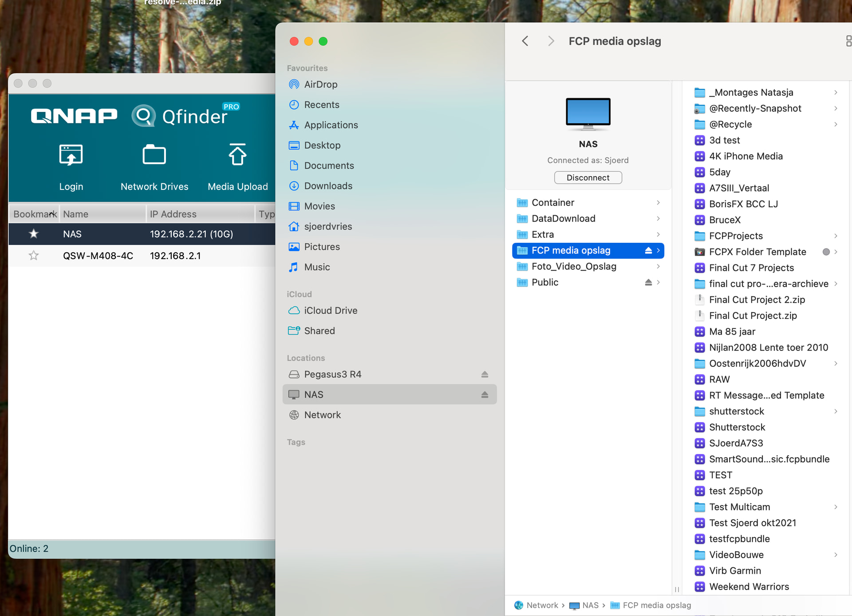Toggle bookmark star for NAS device
The width and height of the screenshot is (852, 616).
34,234
